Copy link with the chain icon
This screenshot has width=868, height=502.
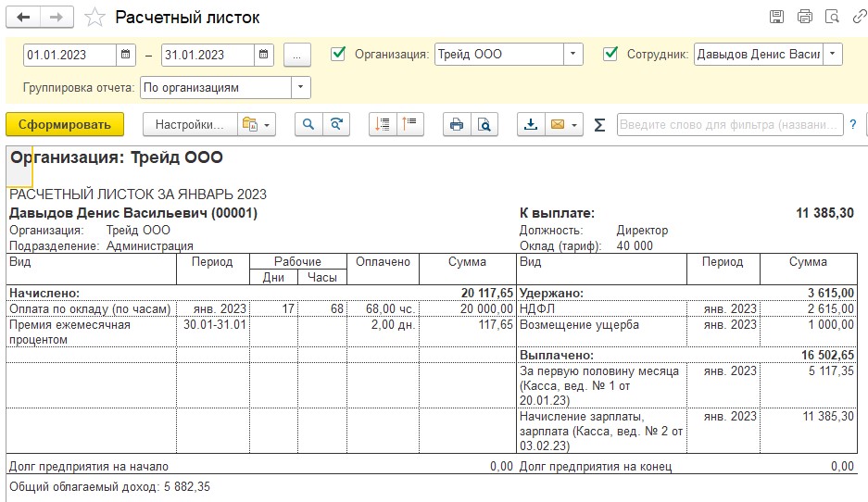click(860, 18)
